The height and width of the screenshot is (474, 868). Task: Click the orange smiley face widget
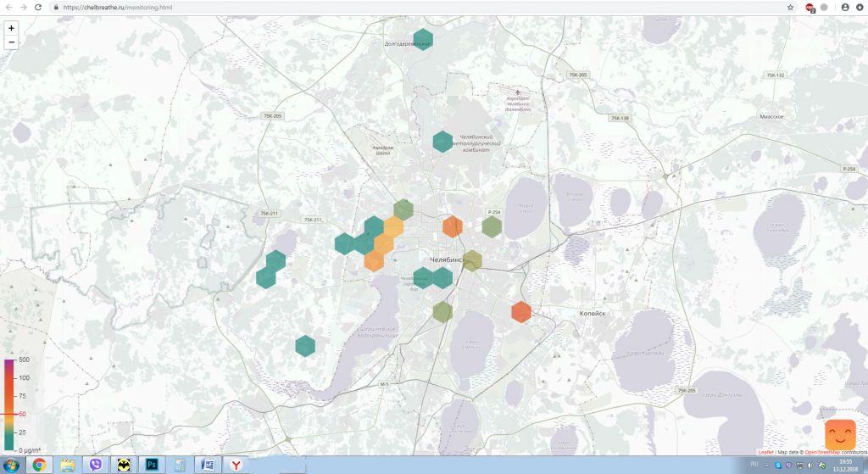pyautogui.click(x=840, y=434)
